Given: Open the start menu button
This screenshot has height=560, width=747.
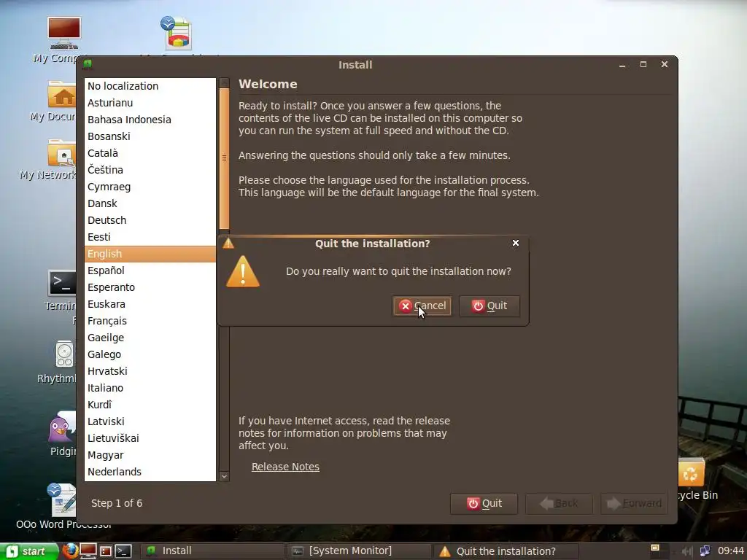Looking at the screenshot, I should click(28, 551).
